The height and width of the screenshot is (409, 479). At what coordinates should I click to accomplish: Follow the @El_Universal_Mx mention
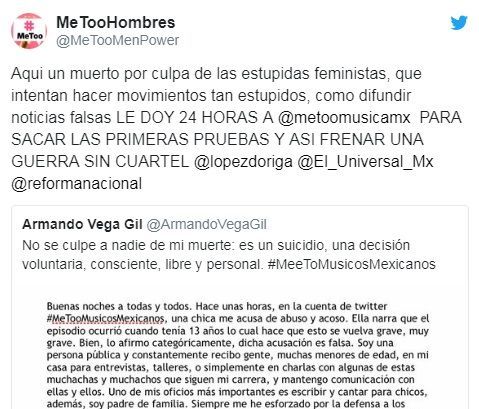pos(365,162)
